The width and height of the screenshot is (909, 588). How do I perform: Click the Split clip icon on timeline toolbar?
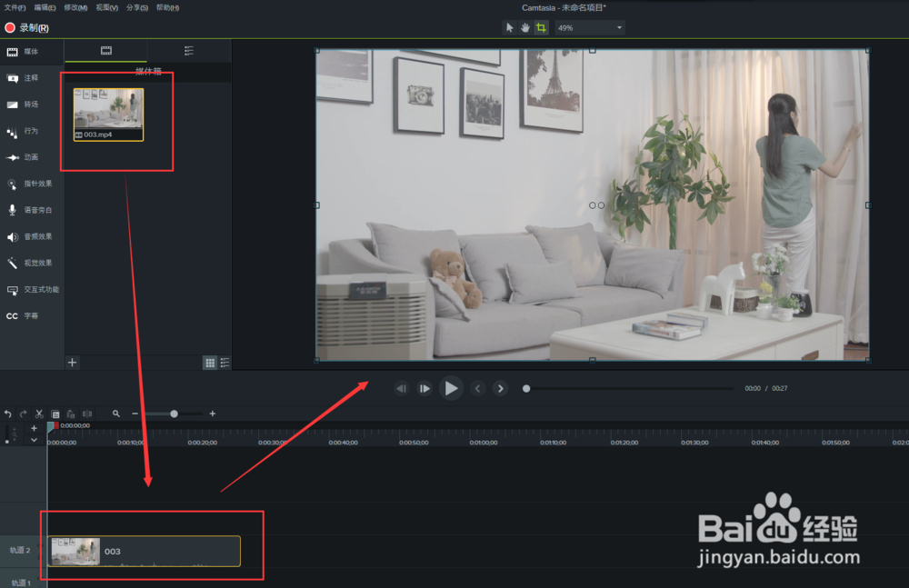click(87, 414)
